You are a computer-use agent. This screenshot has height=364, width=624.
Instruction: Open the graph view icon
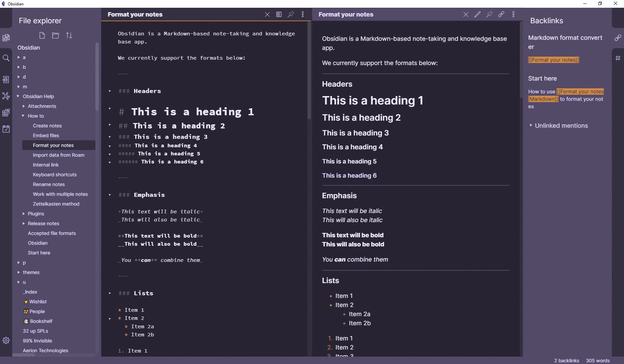point(6,96)
